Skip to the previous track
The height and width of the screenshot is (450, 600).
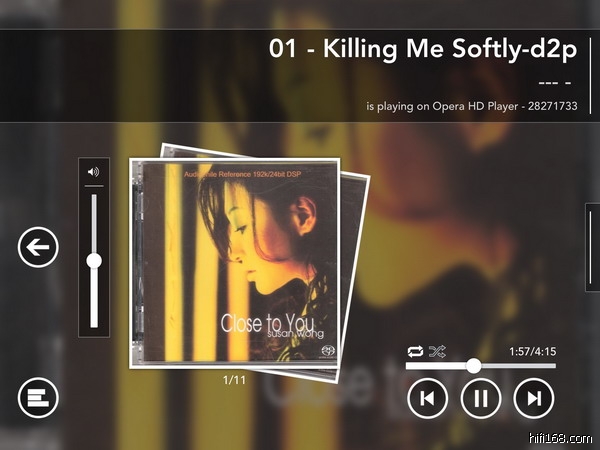click(x=427, y=398)
